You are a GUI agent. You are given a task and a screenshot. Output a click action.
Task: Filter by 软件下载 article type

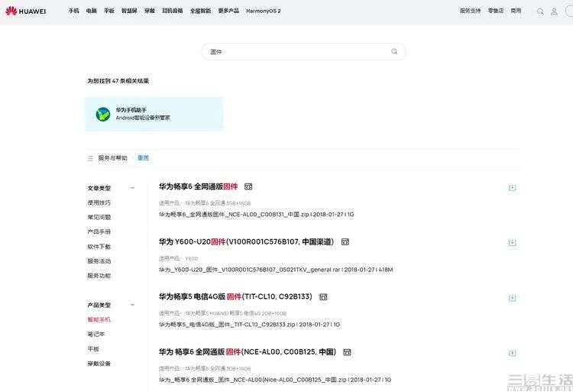[x=99, y=247]
